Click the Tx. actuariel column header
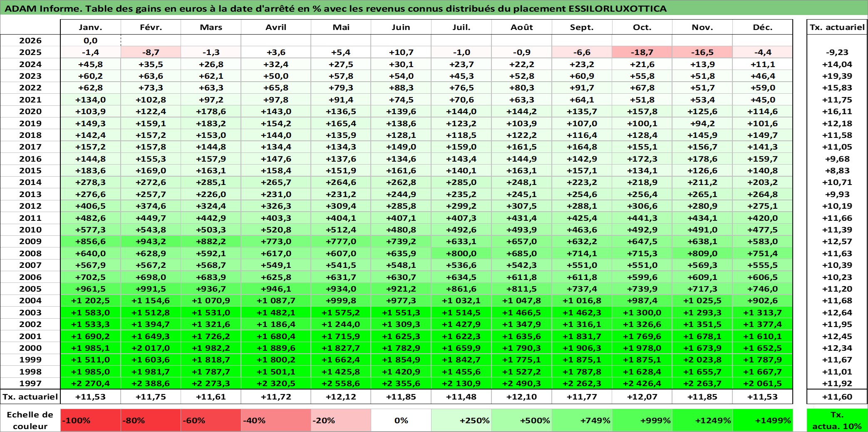Viewport: 868px width, 432px height. [837, 27]
